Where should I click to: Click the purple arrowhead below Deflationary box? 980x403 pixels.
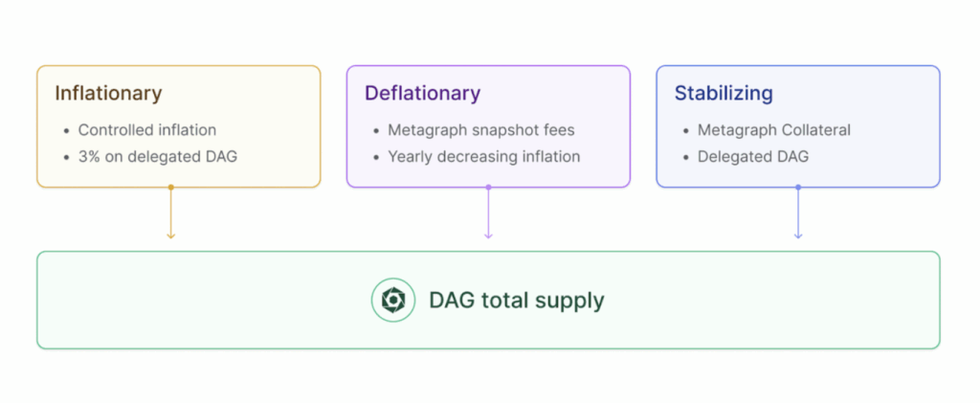click(x=488, y=235)
